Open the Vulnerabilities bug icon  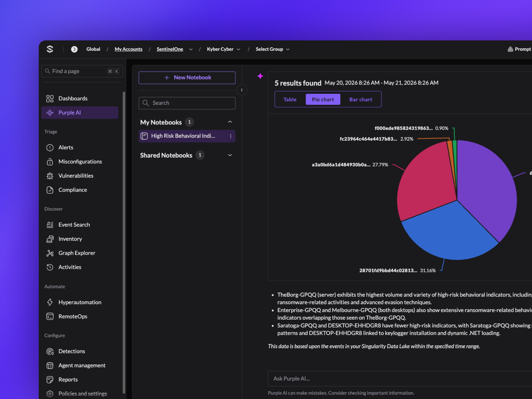coord(50,176)
